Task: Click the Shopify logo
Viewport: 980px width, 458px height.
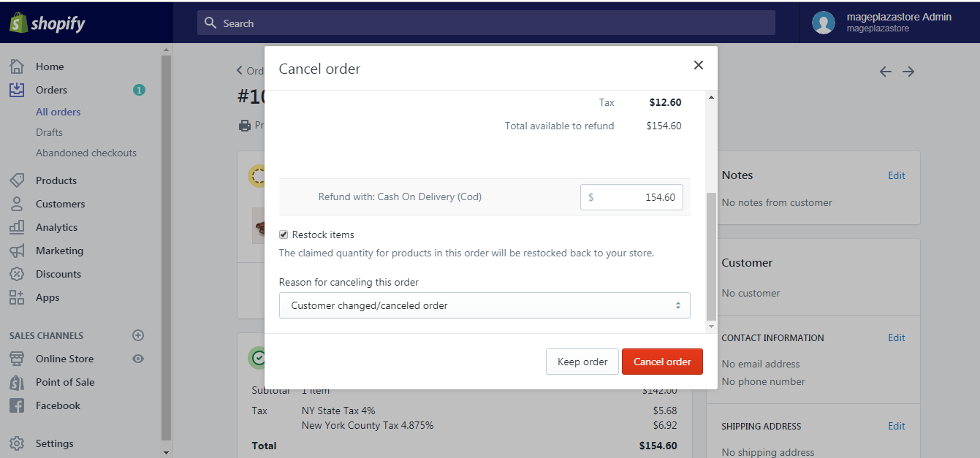Action: 48,23
